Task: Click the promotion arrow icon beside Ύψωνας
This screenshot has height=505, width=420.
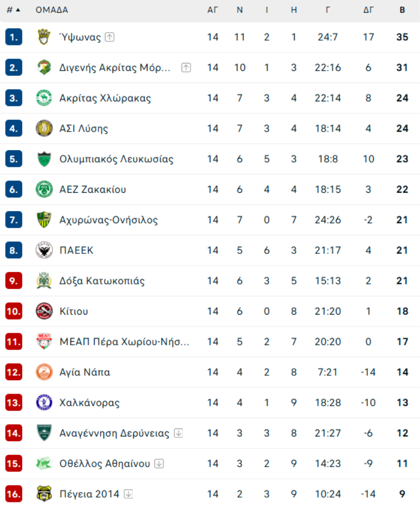Action: pos(110,37)
